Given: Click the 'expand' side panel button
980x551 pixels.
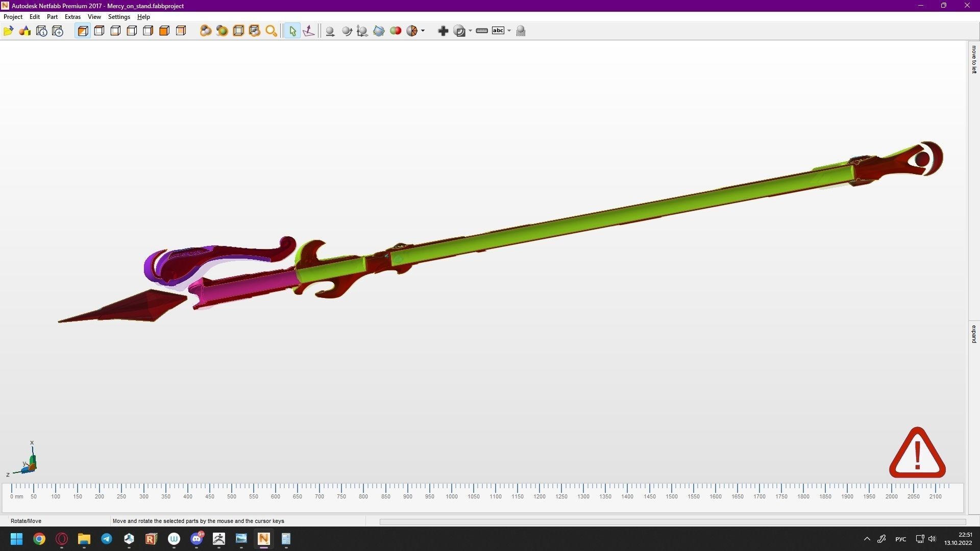Looking at the screenshot, I should [x=974, y=334].
